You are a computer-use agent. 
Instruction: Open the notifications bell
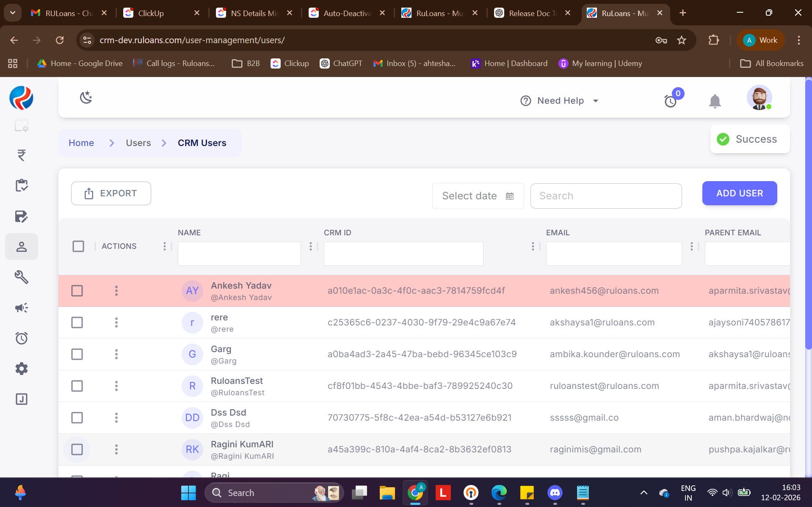tap(715, 101)
